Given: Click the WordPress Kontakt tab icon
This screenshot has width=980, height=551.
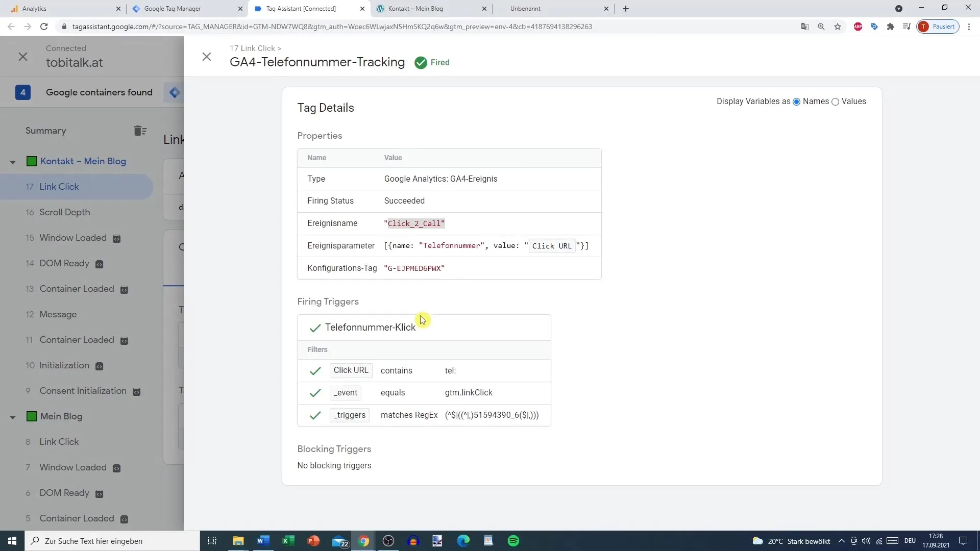Looking at the screenshot, I should [379, 8].
